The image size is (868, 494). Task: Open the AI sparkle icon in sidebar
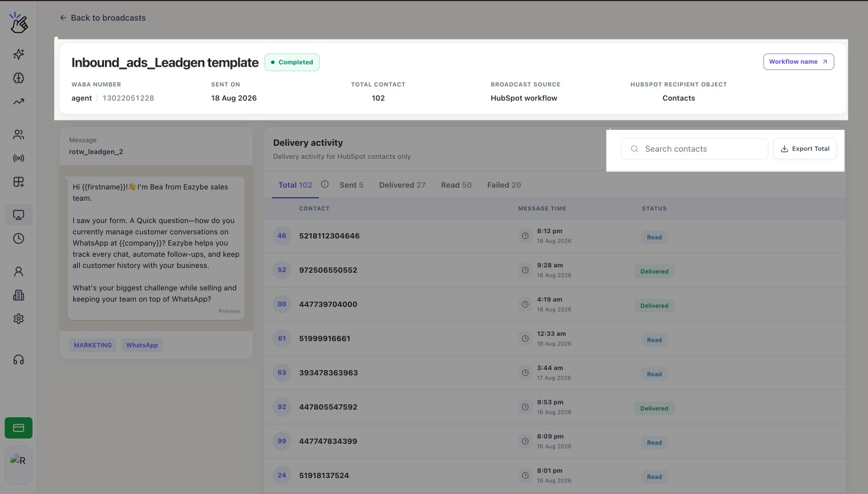[x=19, y=54]
